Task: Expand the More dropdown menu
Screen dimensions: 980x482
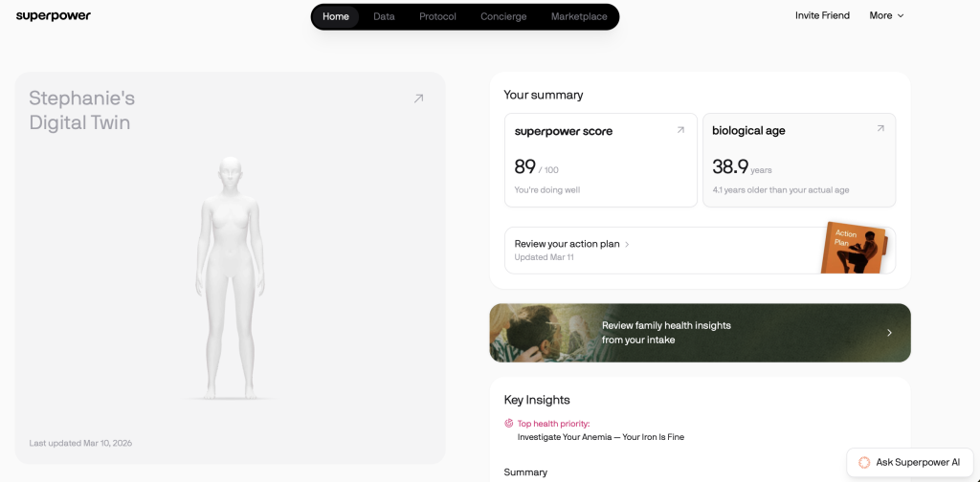Action: pyautogui.click(x=886, y=16)
